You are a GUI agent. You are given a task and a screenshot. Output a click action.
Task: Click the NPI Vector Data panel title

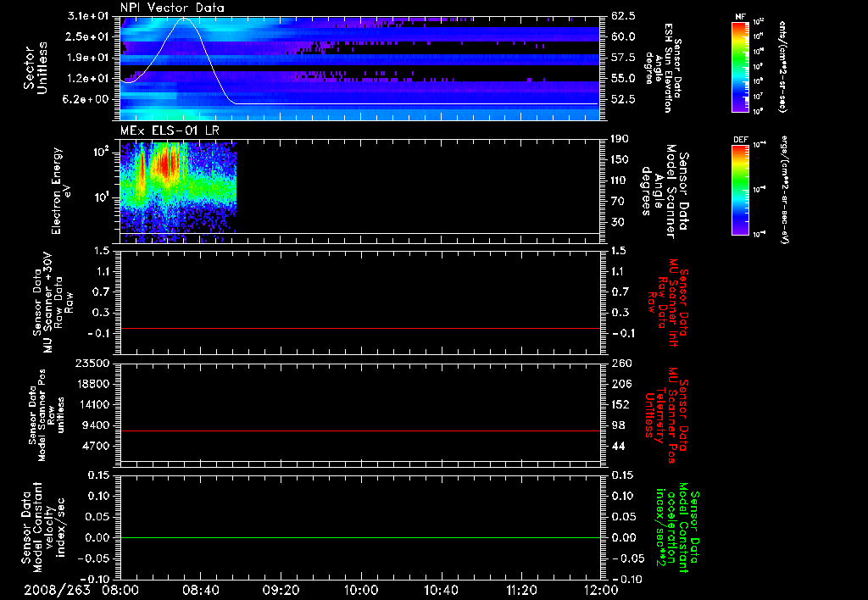[x=172, y=8]
